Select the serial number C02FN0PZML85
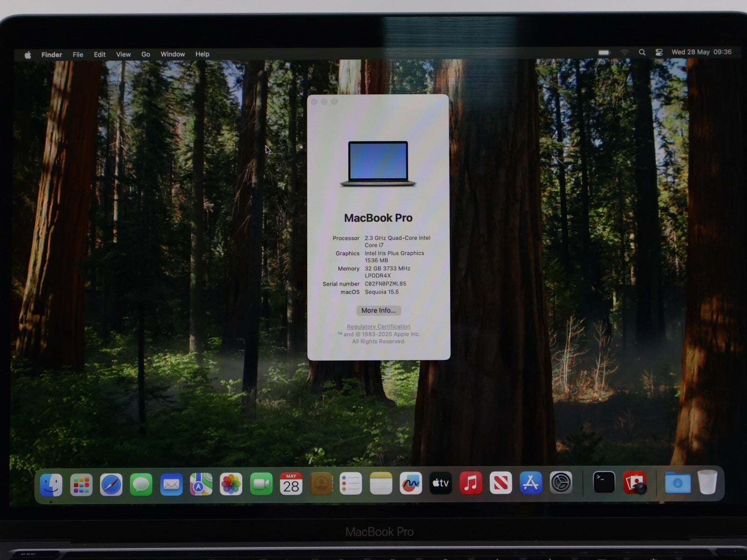 click(x=385, y=284)
